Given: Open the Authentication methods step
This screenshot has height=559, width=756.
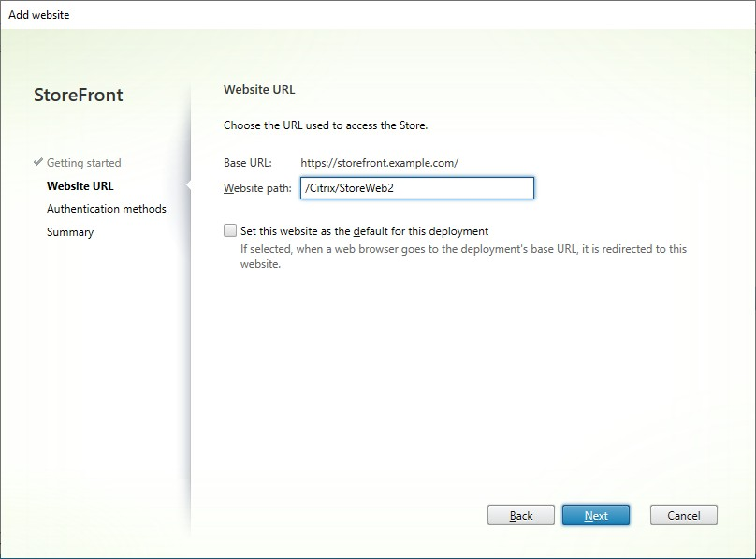Looking at the screenshot, I should point(106,208).
